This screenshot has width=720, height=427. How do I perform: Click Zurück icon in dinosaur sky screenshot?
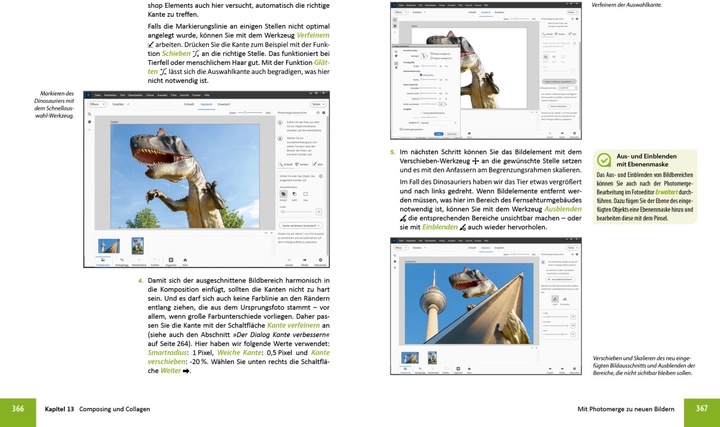[289, 262]
